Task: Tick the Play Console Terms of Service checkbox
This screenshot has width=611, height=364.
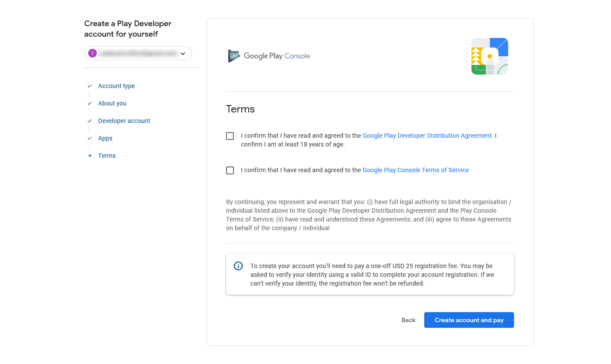Action: [230, 170]
